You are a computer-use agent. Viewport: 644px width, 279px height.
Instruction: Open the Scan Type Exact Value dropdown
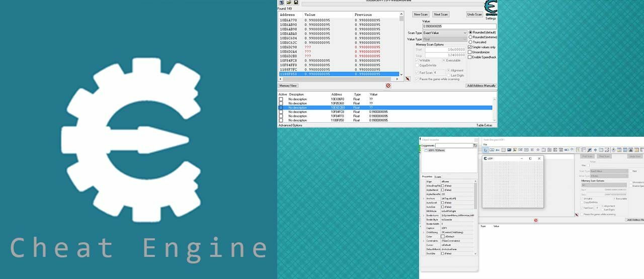click(445, 33)
